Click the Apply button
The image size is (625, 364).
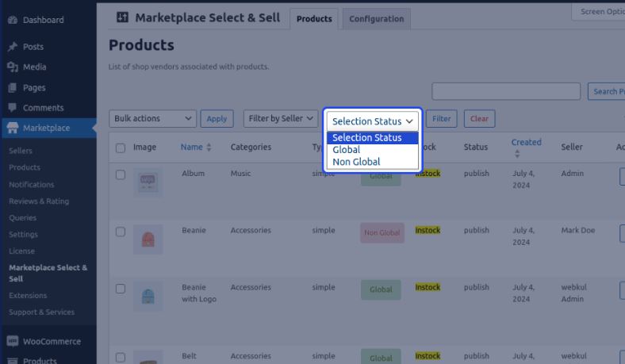pos(217,118)
